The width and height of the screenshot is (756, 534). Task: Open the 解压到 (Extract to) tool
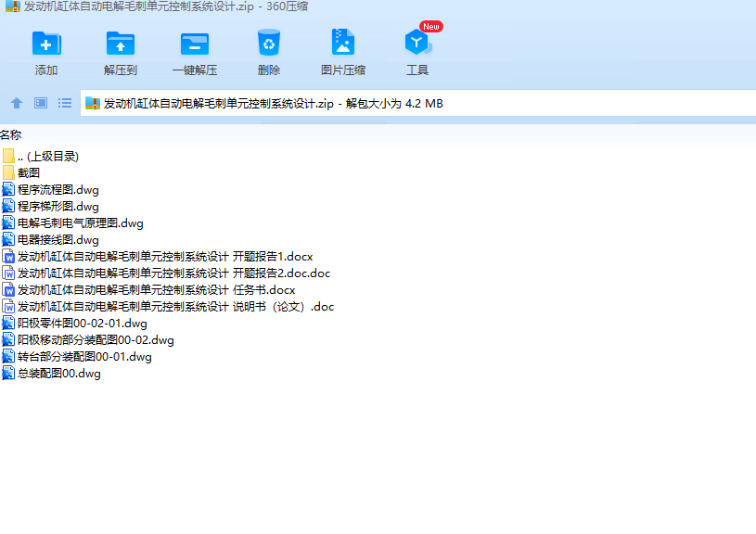coord(121,44)
